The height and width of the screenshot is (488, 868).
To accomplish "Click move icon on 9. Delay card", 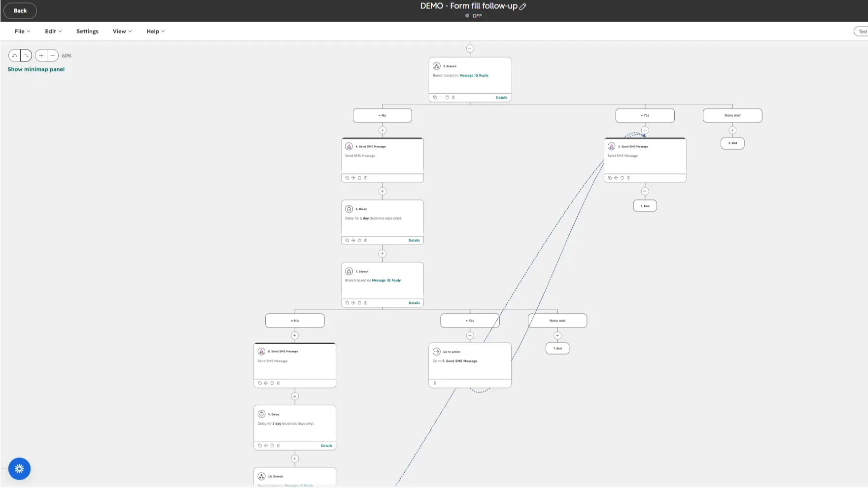I will (x=266, y=446).
